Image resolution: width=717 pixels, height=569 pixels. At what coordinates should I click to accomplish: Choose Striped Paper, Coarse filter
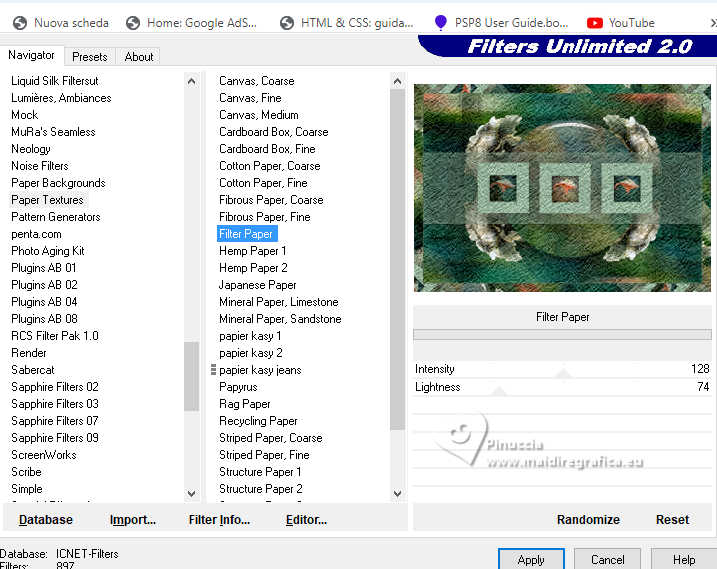tap(270, 438)
